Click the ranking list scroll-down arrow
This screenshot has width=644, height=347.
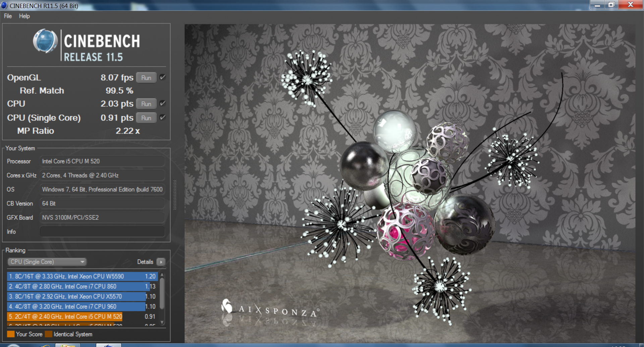(162, 323)
